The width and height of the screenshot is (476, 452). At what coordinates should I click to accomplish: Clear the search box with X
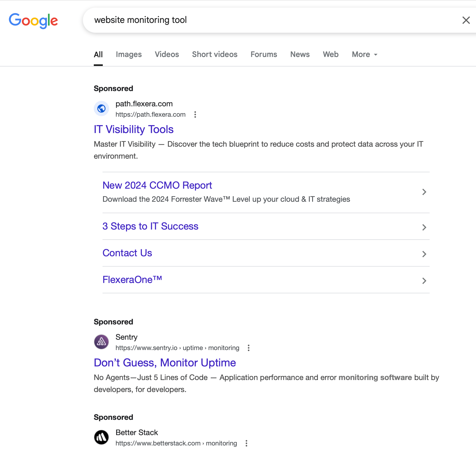(x=466, y=20)
